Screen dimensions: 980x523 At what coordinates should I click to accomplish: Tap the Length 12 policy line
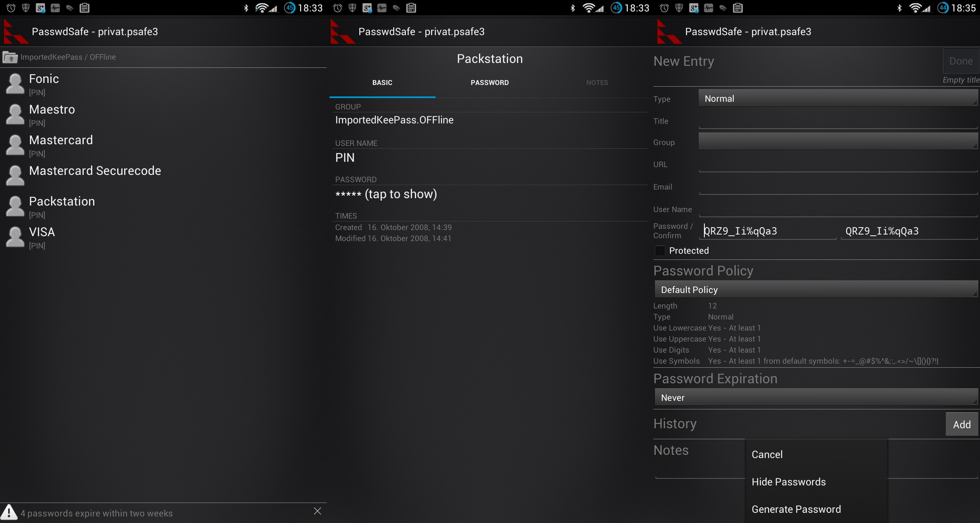click(685, 306)
